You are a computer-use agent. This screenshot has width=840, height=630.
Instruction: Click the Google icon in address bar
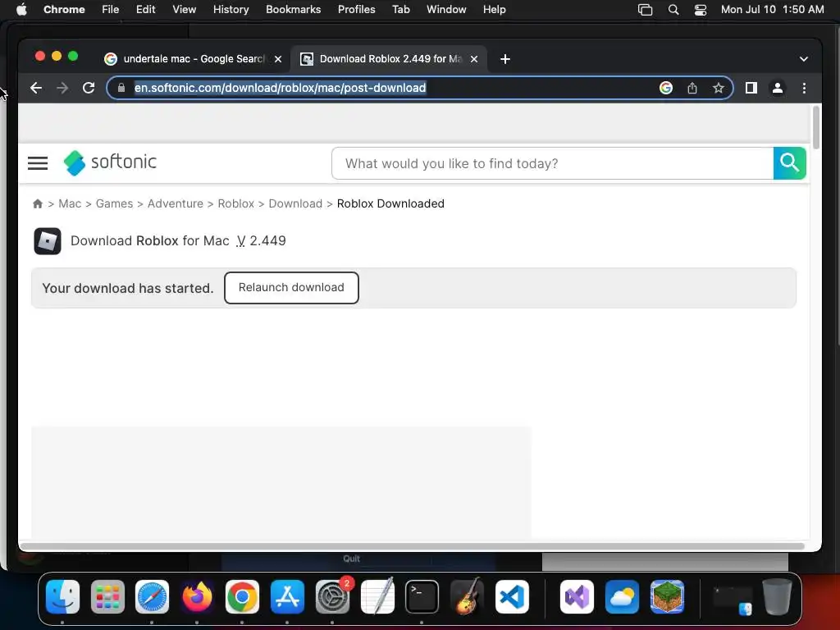pos(666,88)
